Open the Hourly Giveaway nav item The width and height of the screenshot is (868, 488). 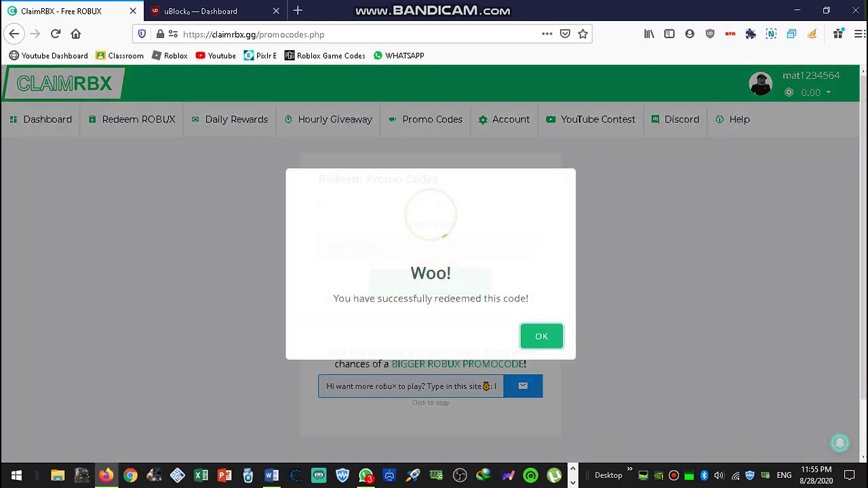pyautogui.click(x=328, y=119)
